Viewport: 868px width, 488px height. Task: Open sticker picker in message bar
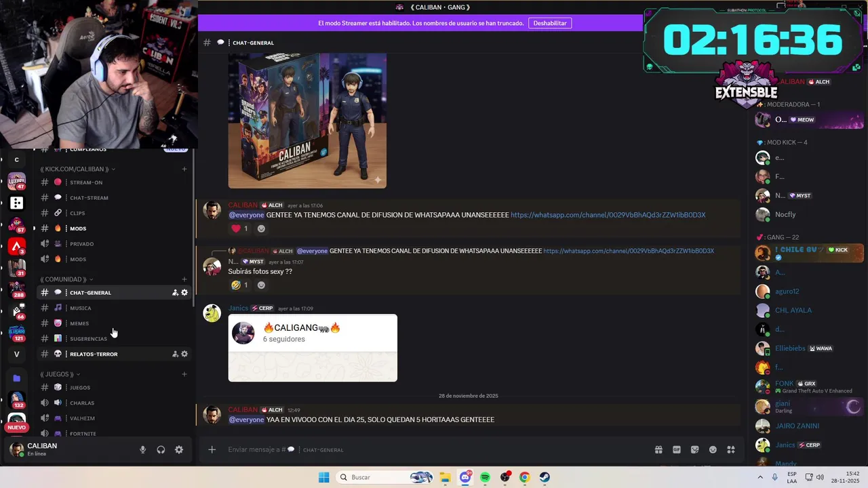click(694, 449)
